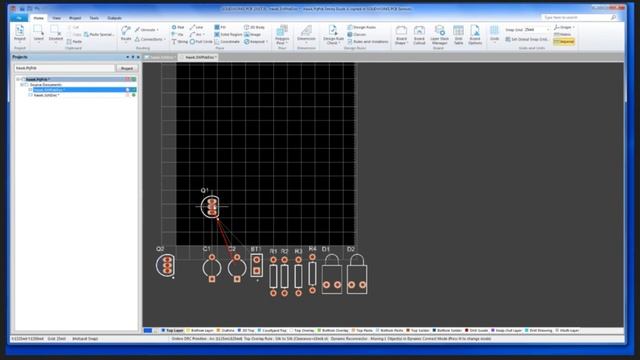Select the Multi-Layer tab
The height and width of the screenshot is (360, 640).
pos(568,331)
